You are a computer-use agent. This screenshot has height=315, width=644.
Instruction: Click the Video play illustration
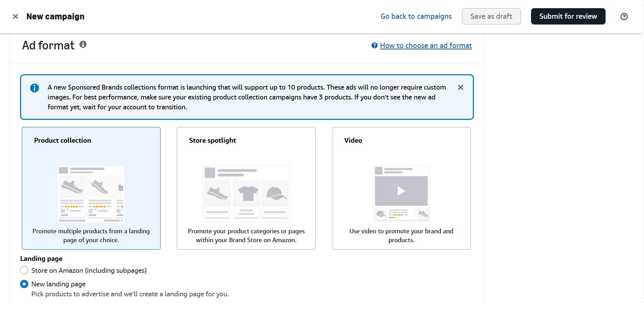point(401,191)
